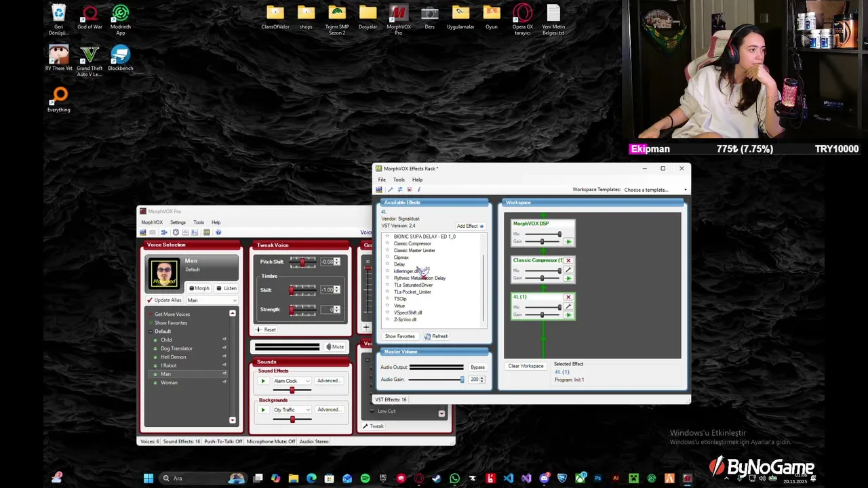Viewport: 868px width, 488px height.
Task: Open MorphVOX menu in MorphVOX Pro
Action: click(x=152, y=222)
